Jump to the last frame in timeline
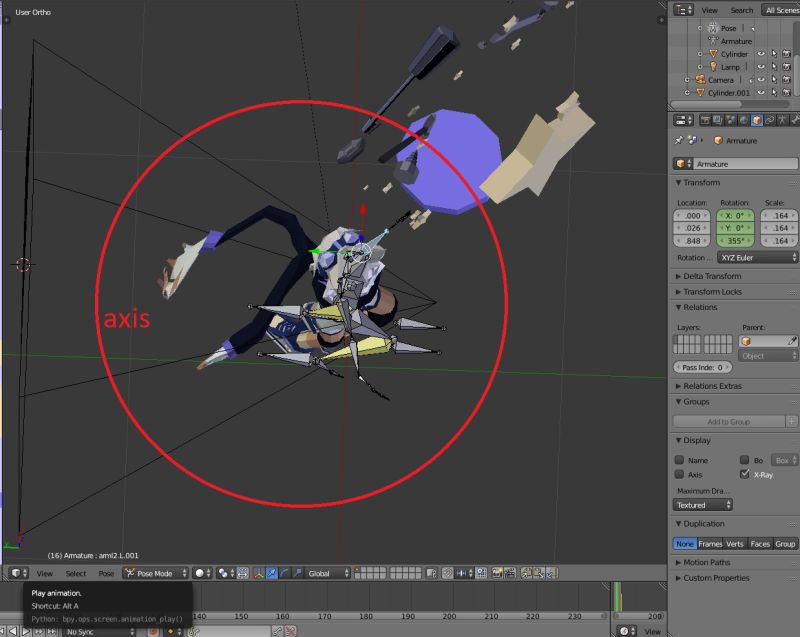 click(52, 631)
